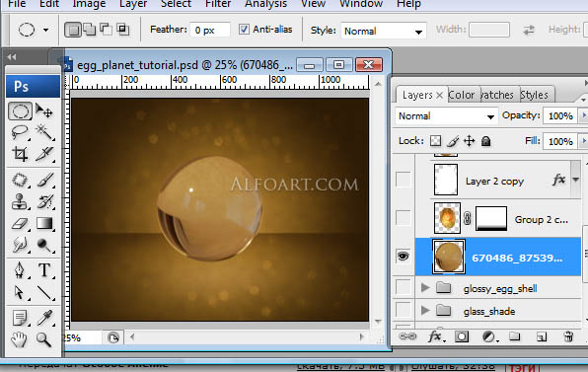Open Add Layer Style fx menu at panel bottom
The image size is (588, 372).
tap(436, 336)
